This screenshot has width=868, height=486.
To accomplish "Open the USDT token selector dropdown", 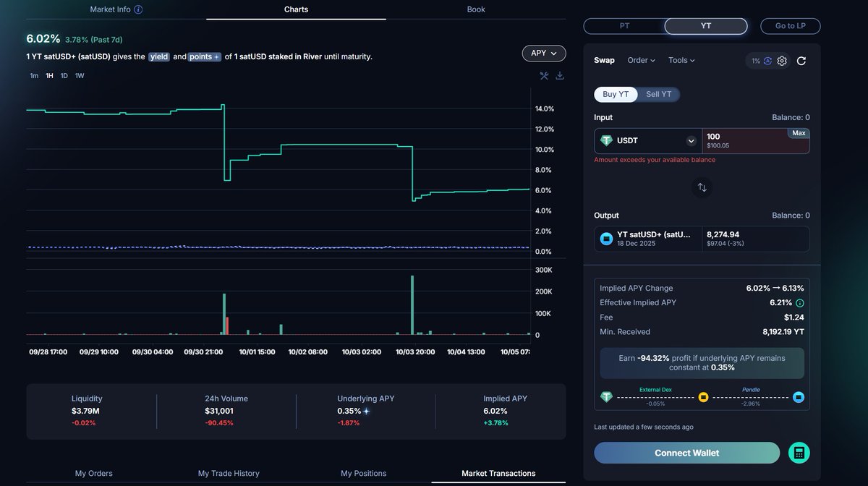I will 691,141.
